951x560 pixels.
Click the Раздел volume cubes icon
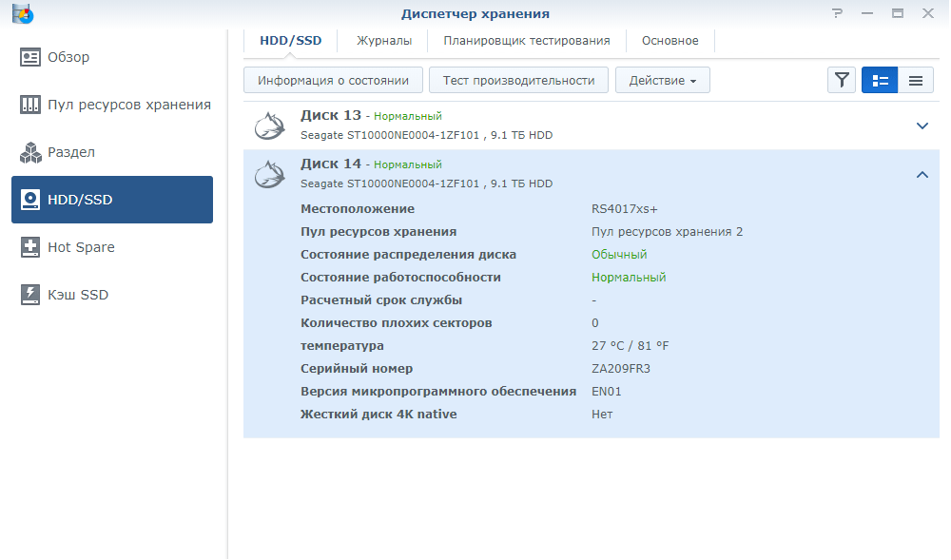[30, 152]
